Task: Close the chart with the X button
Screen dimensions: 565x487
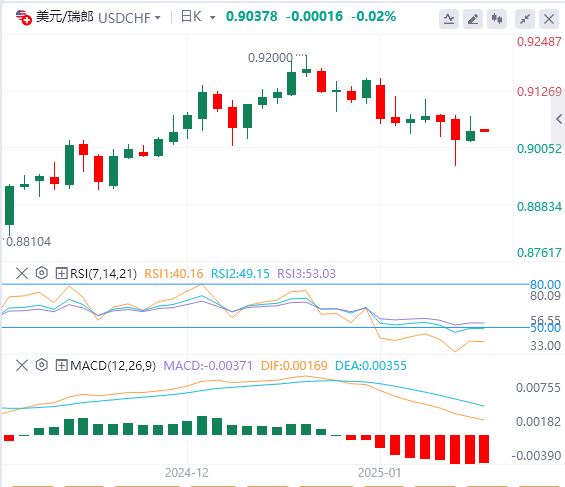Action: coord(549,19)
